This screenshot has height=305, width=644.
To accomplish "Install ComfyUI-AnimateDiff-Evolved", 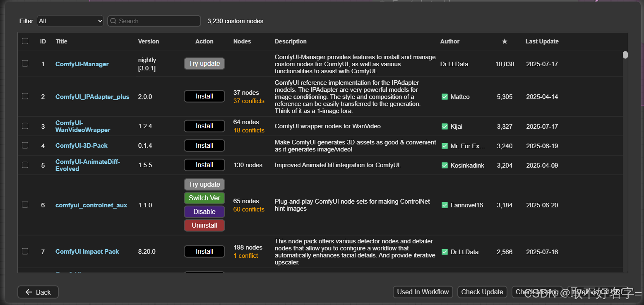I will (x=204, y=165).
